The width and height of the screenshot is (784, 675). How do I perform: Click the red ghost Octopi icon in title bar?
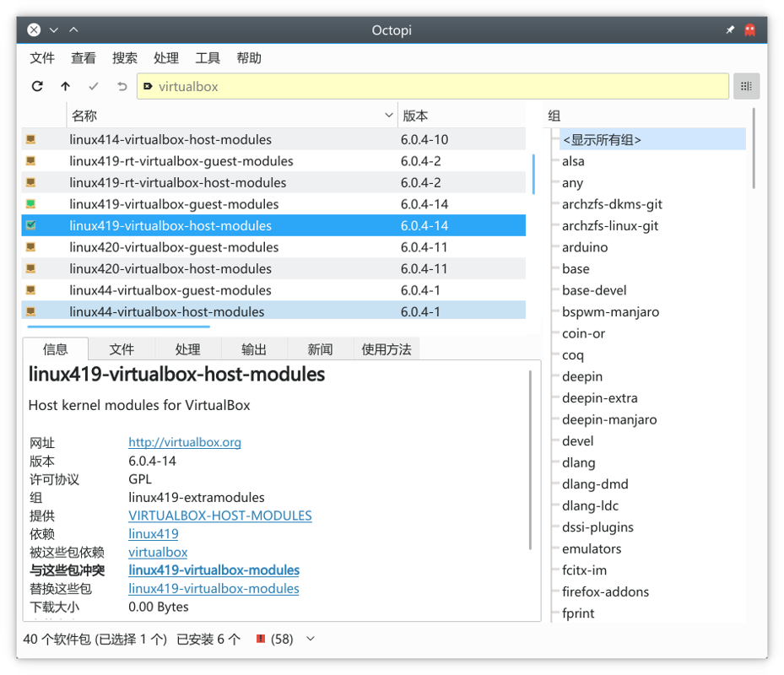tap(750, 30)
